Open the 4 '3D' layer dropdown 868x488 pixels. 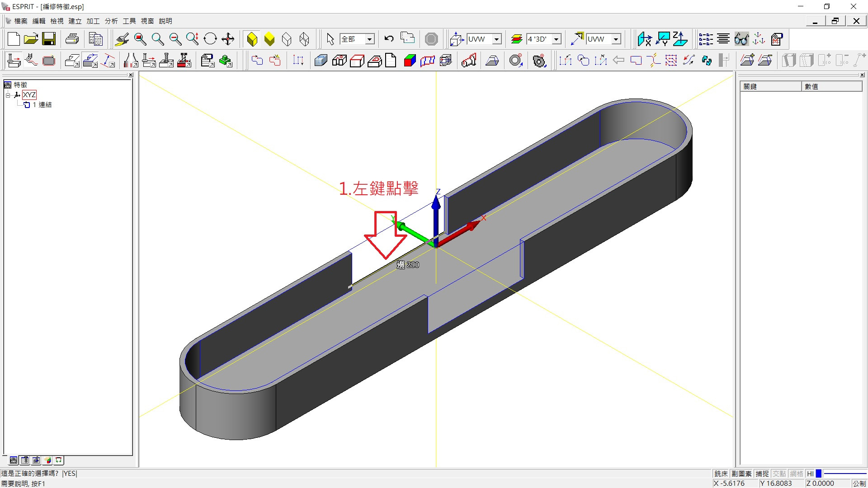click(x=557, y=39)
